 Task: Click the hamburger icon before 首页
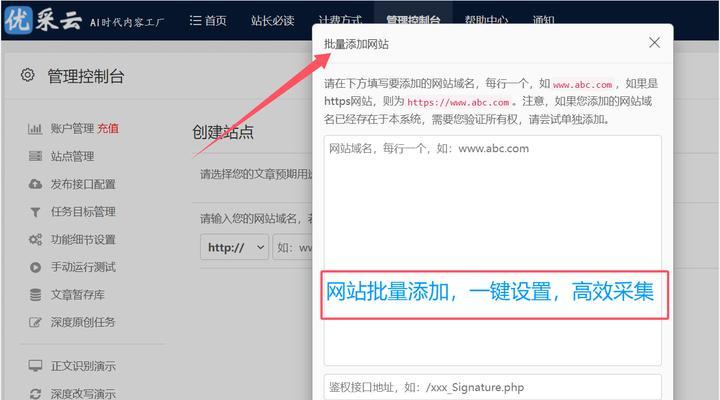coord(195,21)
